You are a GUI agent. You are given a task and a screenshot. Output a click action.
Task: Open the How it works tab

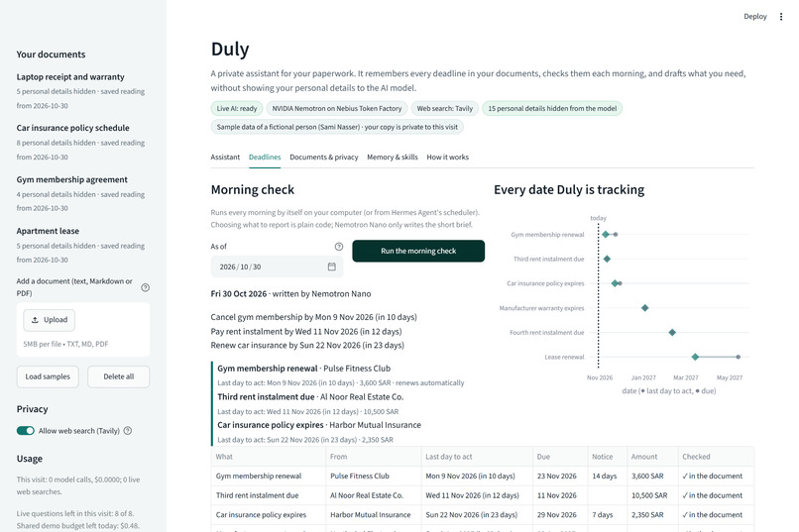[447, 158]
